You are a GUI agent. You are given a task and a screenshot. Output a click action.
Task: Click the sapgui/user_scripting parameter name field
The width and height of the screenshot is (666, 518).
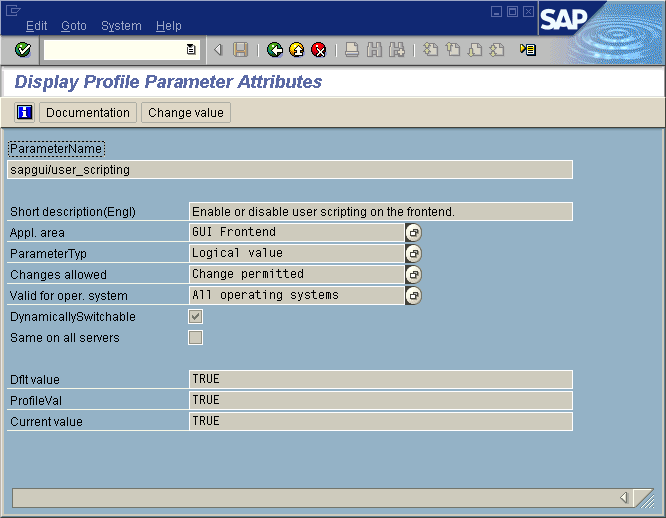[x=290, y=170]
